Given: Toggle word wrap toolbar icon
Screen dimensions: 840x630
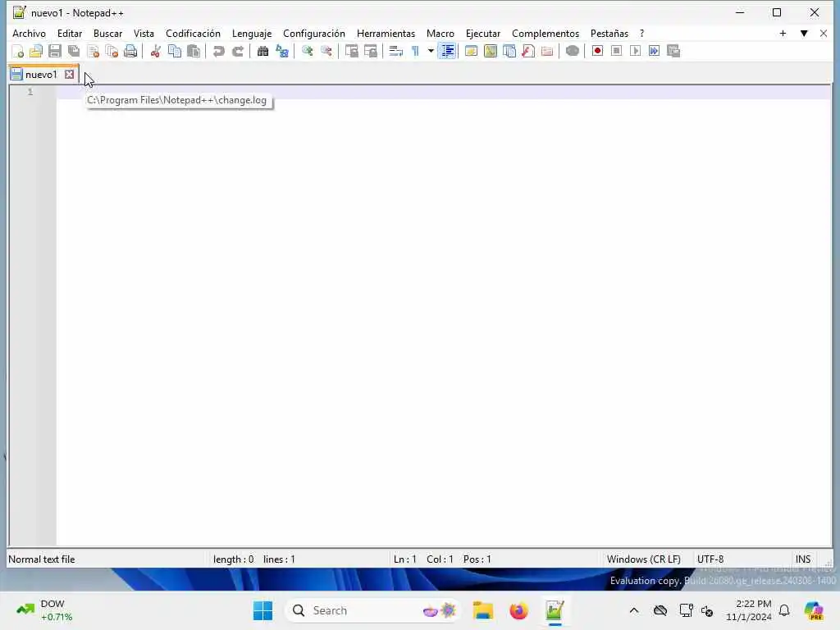Looking at the screenshot, I should [x=396, y=52].
